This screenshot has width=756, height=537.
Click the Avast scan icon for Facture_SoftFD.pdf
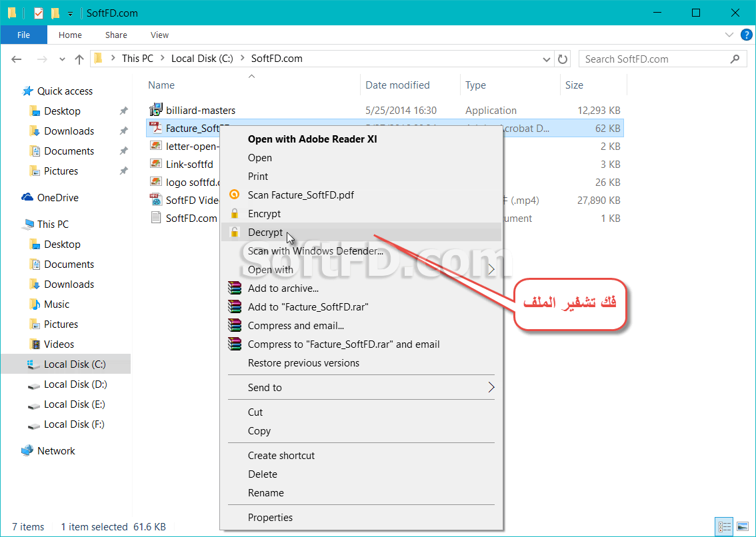[234, 195]
